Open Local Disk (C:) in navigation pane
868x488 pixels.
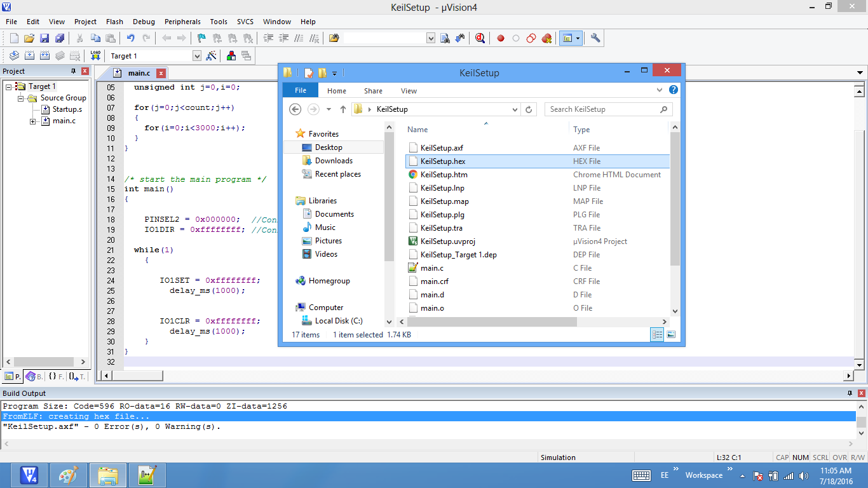pyautogui.click(x=339, y=321)
